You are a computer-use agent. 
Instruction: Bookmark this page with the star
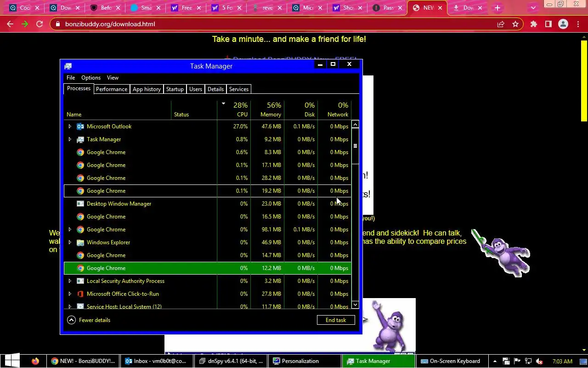(515, 24)
